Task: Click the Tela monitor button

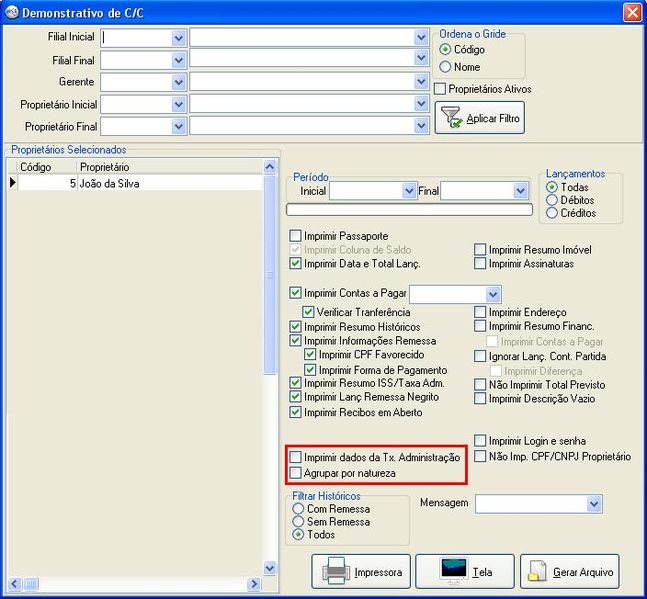Action: click(x=464, y=572)
